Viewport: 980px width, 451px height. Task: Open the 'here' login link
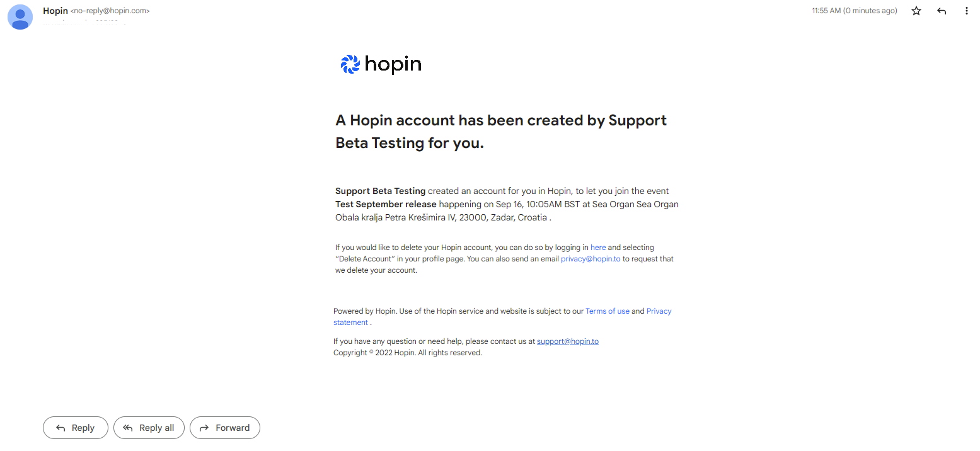598,248
